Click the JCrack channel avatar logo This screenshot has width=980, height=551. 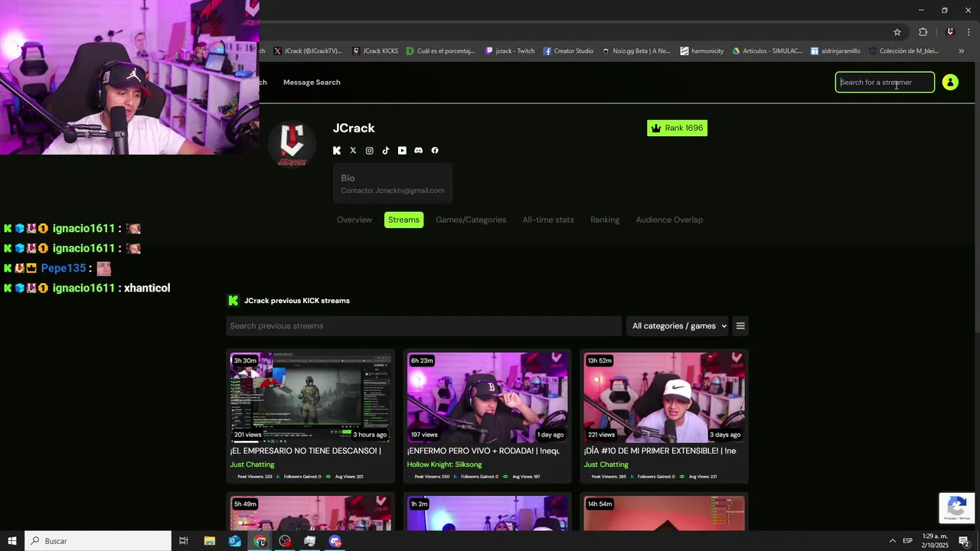click(x=292, y=143)
